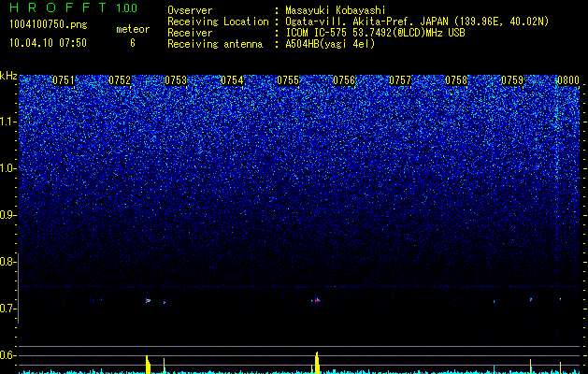The width and height of the screenshot is (588, 374).
Task: Click the 'Receiver' field label
Action: point(190,33)
